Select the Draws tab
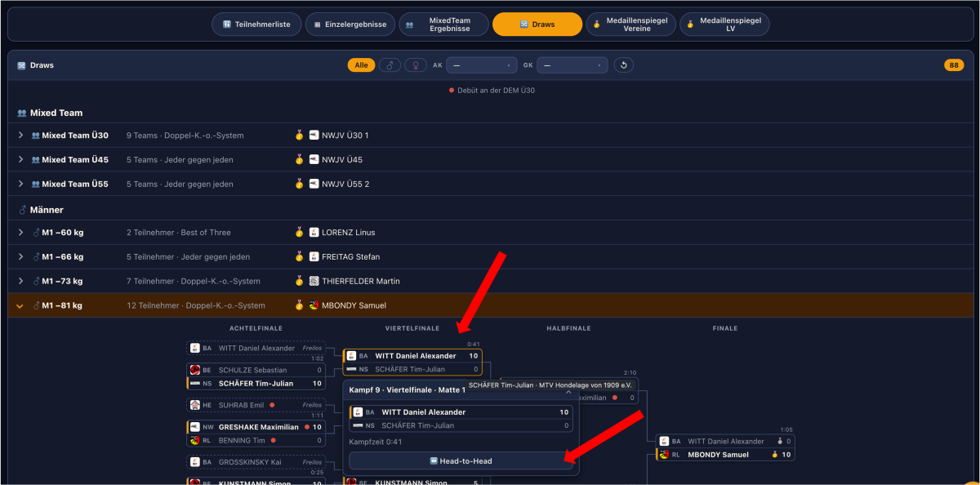This screenshot has width=980, height=485. pos(537,24)
